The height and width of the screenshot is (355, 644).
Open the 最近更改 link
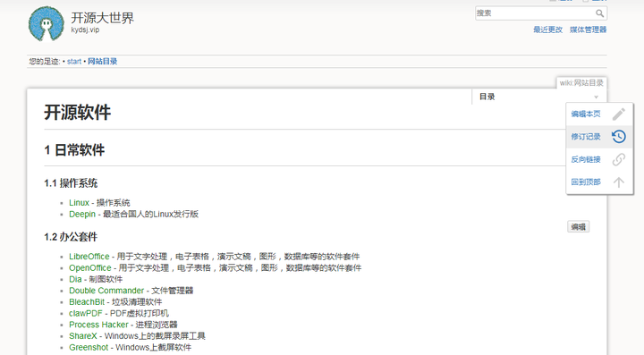tap(547, 30)
